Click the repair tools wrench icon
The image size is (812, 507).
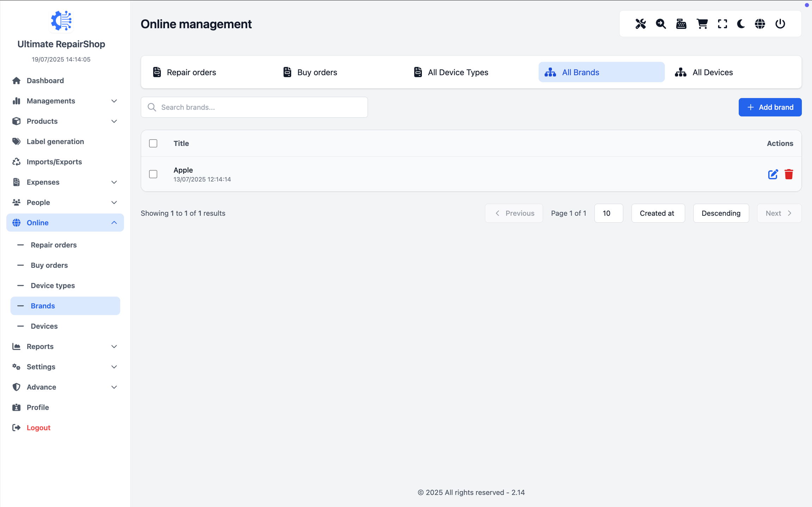[x=640, y=24]
